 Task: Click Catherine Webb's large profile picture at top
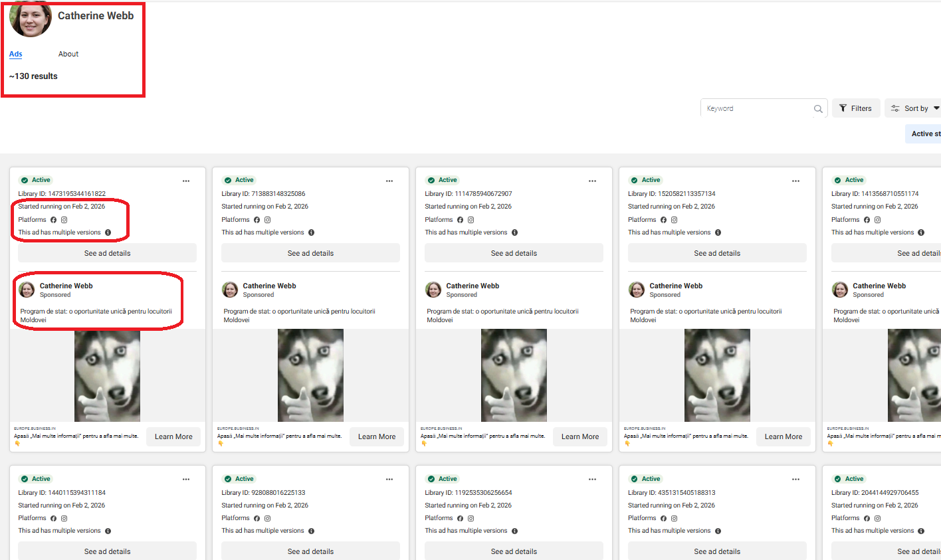(x=31, y=19)
